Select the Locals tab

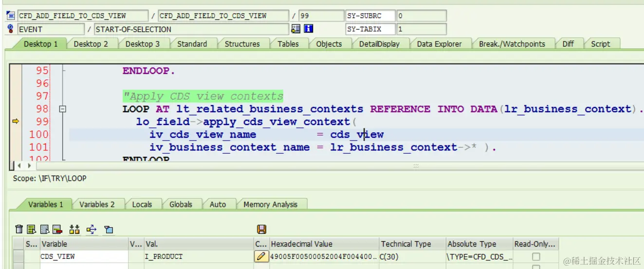pyautogui.click(x=142, y=204)
